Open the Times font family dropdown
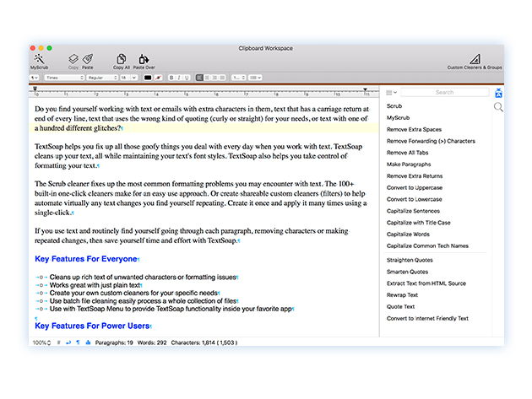The image size is (532, 399). coord(64,78)
